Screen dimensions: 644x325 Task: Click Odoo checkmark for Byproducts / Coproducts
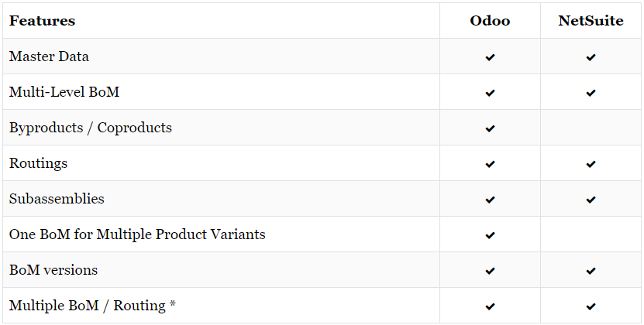(x=490, y=128)
